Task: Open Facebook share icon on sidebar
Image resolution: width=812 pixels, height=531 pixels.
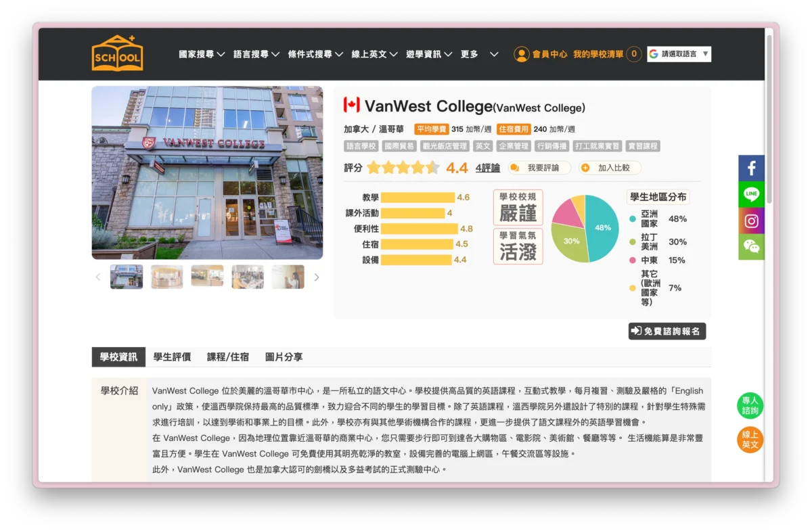Action: pyautogui.click(x=751, y=168)
